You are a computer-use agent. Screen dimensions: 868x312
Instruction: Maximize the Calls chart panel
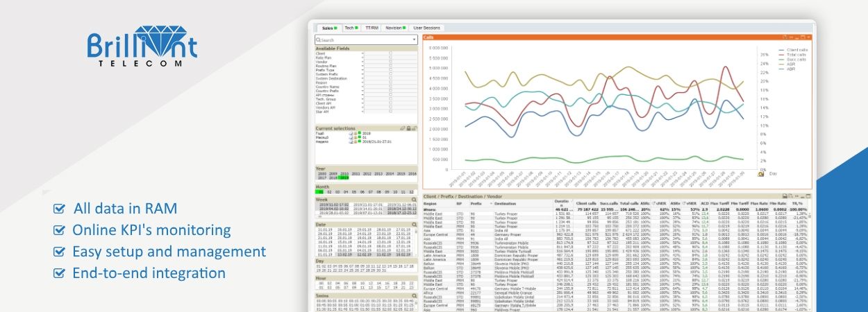pos(803,37)
